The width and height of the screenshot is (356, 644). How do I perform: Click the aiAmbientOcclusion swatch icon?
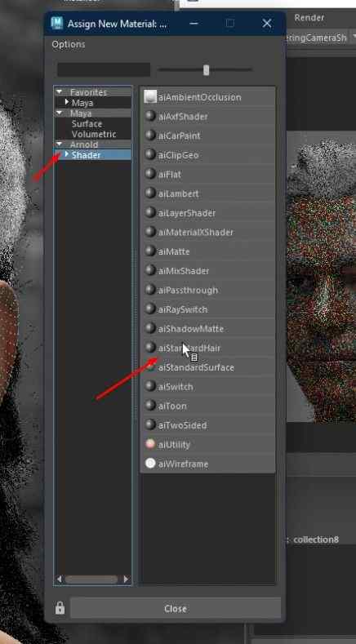point(150,97)
